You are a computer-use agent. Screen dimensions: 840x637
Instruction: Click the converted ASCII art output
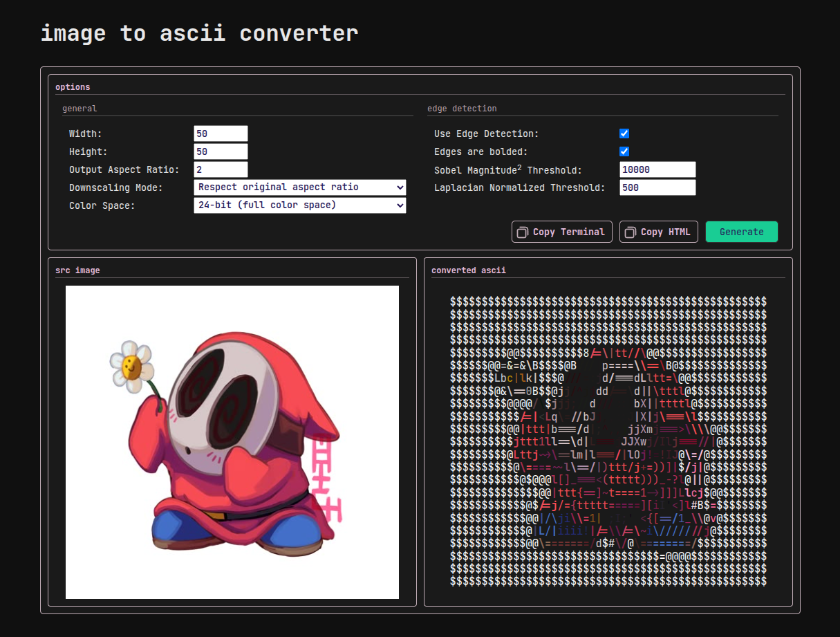[x=608, y=442]
